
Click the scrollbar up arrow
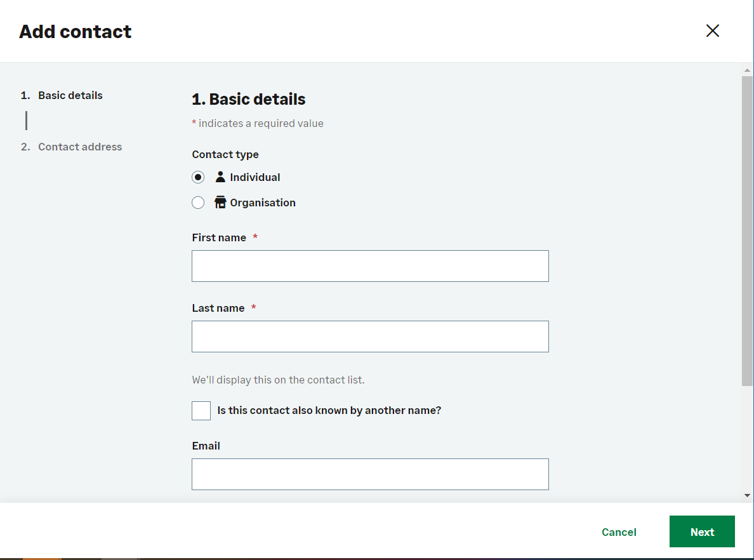coord(747,69)
